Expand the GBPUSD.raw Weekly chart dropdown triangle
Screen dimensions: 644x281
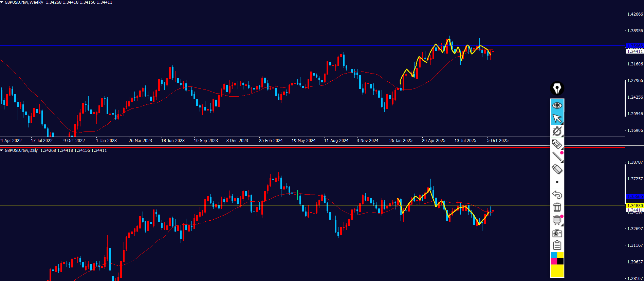click(x=2, y=2)
